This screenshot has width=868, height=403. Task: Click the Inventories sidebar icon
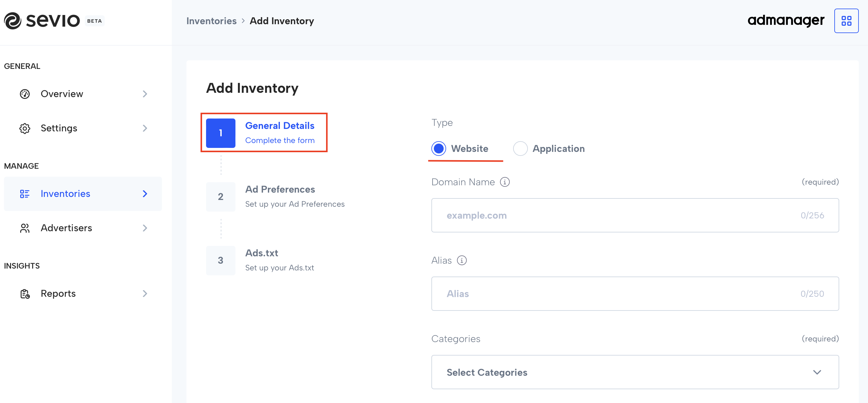[24, 194]
